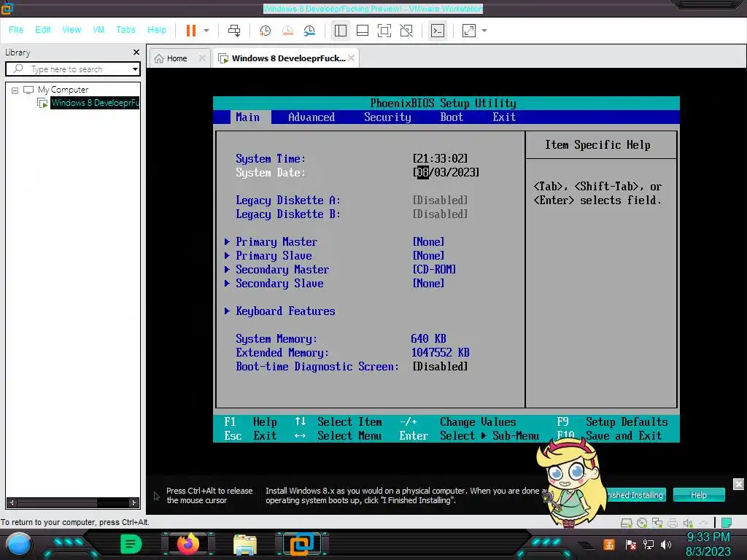The image size is (747, 560).
Task: Click Legacy Diskette A Disabled value
Action: pos(440,200)
